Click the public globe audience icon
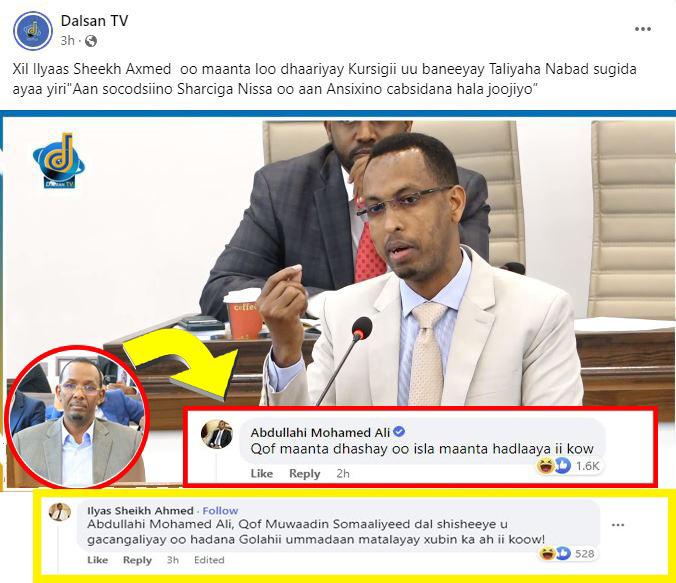Image resolution: width=676 pixels, height=583 pixels. (x=91, y=41)
